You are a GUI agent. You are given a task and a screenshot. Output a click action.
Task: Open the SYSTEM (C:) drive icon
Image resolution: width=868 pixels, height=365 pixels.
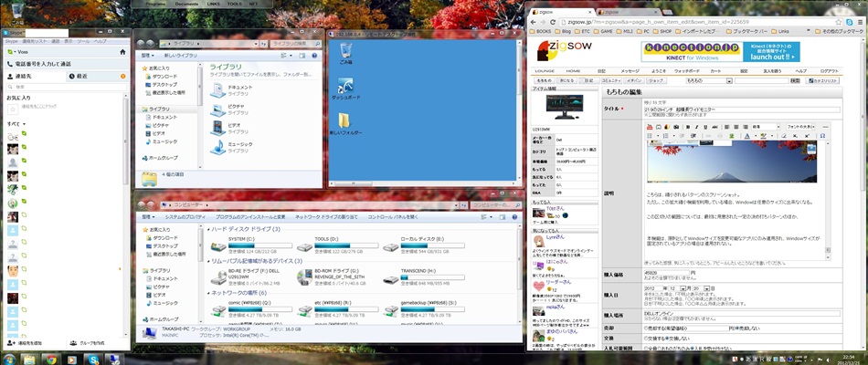[x=216, y=244]
